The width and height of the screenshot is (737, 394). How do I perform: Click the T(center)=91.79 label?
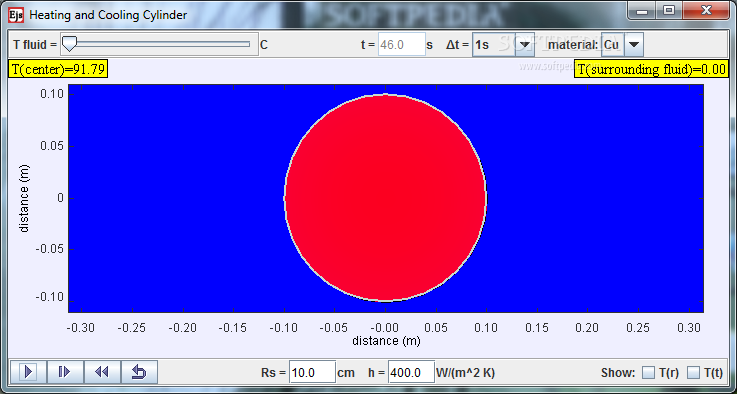pyautogui.click(x=59, y=70)
